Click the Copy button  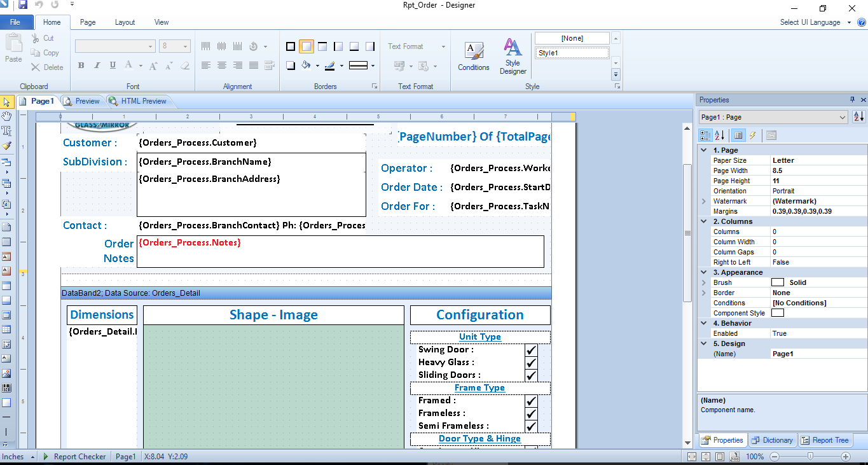tap(45, 53)
